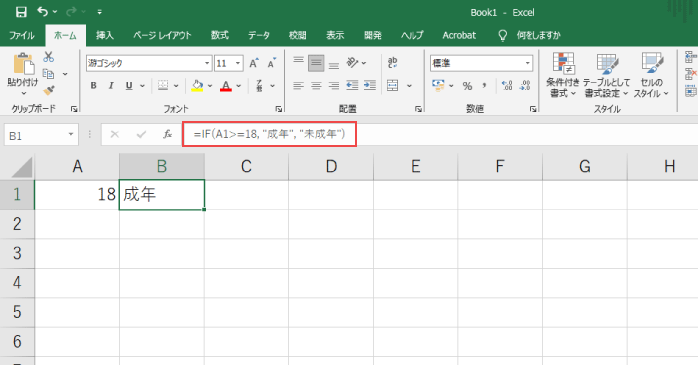Open the ファイル tab

(22, 35)
